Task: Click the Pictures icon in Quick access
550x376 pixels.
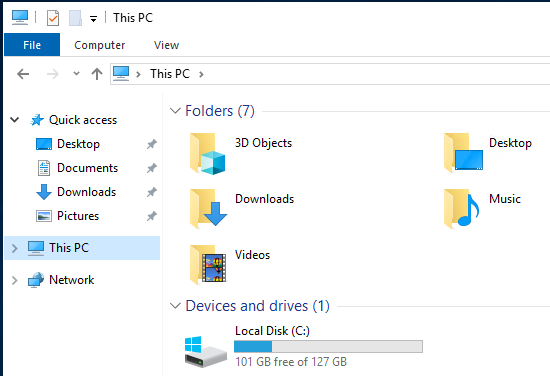Action: click(44, 216)
